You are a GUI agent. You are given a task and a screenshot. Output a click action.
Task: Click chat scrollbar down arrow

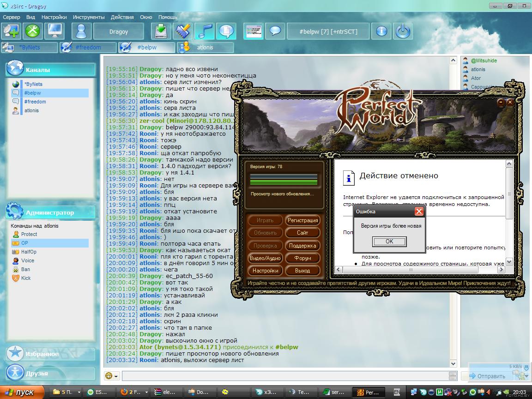(453, 363)
